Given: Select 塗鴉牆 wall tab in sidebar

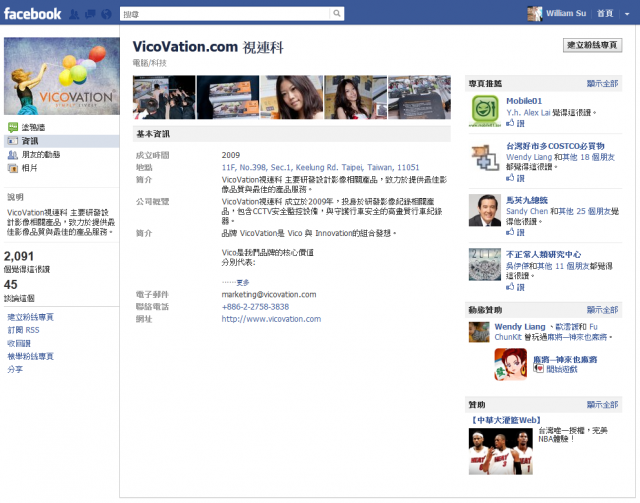Looking at the screenshot, I should tap(33, 127).
